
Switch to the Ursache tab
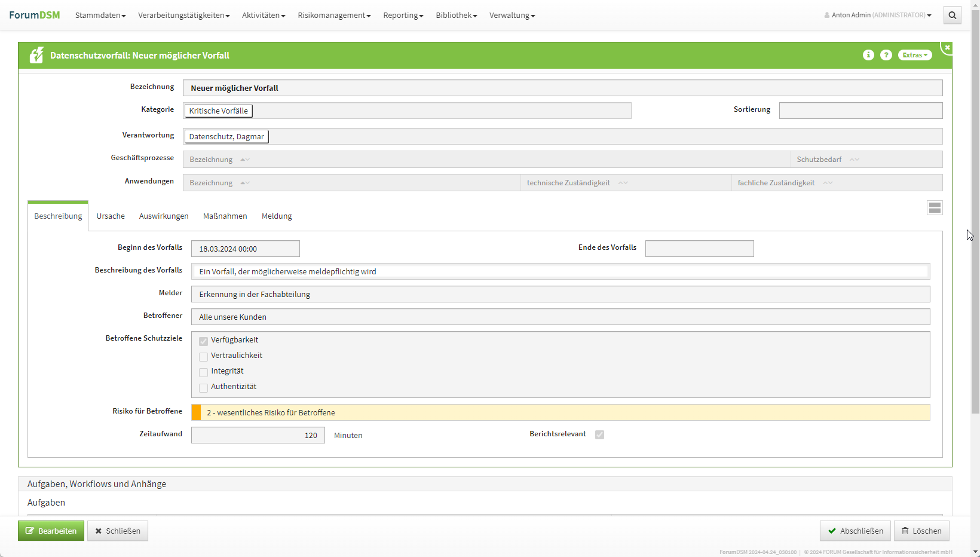pyautogui.click(x=111, y=216)
